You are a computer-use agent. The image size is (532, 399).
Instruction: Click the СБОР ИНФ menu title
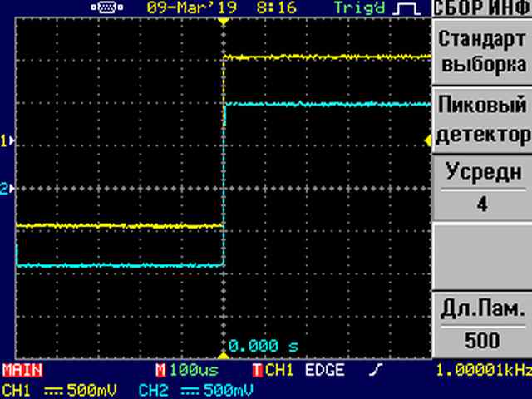point(483,8)
